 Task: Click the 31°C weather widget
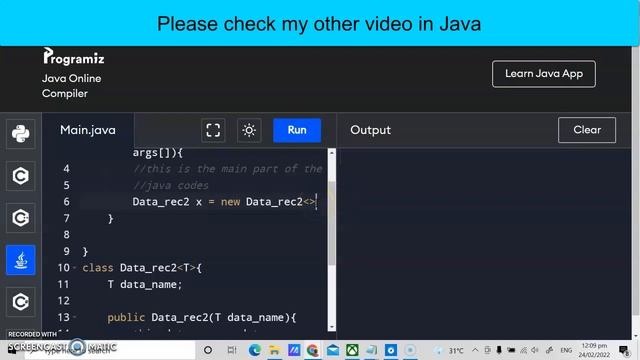pyautogui.click(x=449, y=350)
